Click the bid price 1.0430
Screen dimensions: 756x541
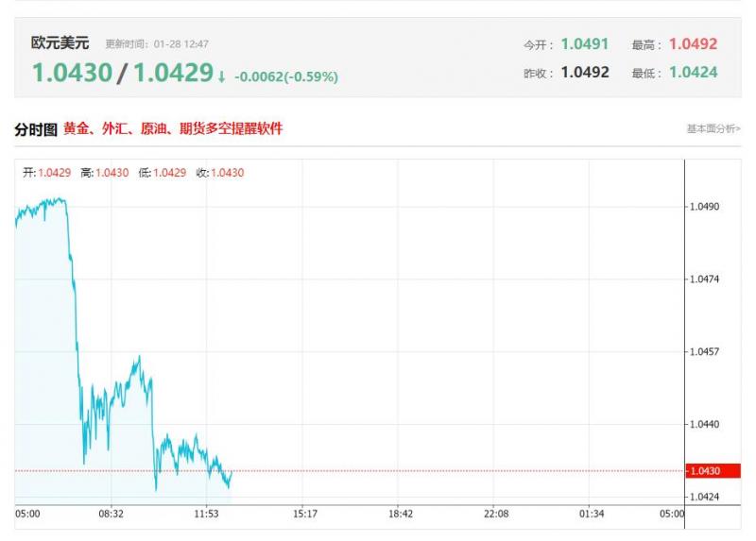[73, 73]
